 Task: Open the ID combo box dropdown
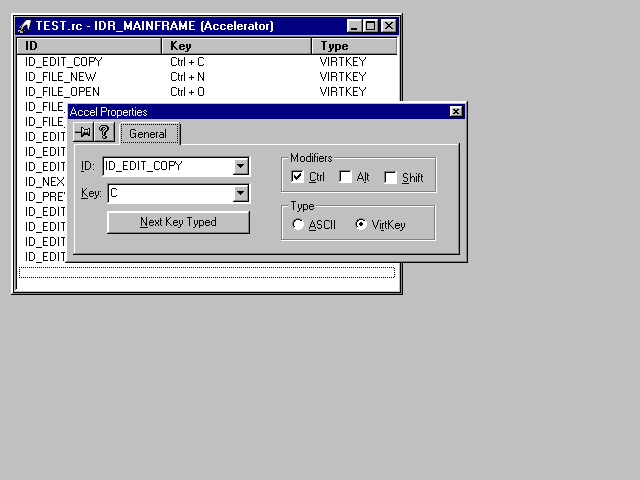point(240,167)
